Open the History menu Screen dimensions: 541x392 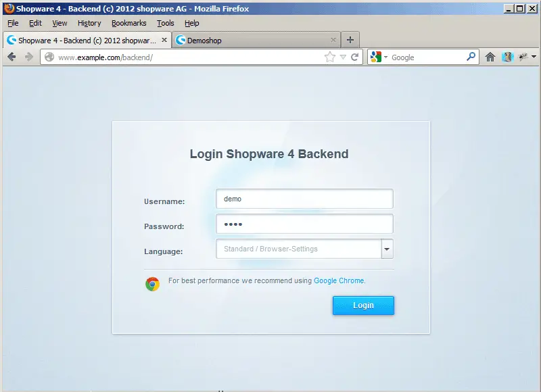(x=89, y=23)
